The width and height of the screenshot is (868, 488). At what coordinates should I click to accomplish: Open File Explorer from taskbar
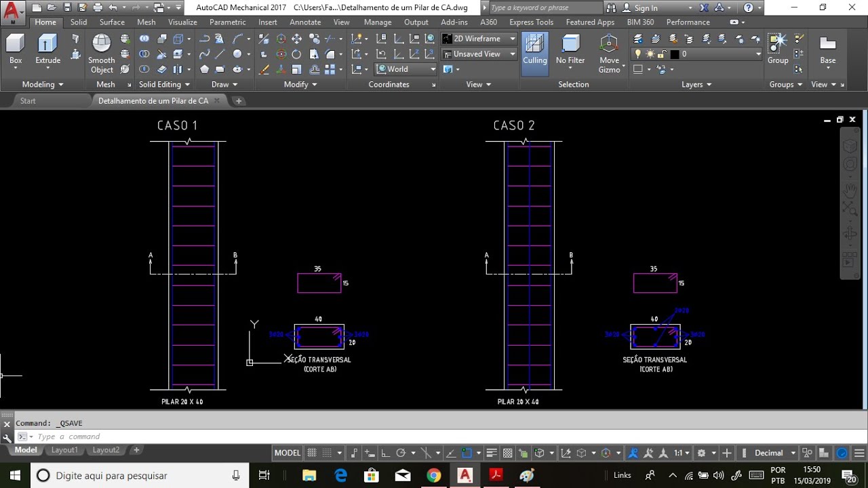point(309,475)
